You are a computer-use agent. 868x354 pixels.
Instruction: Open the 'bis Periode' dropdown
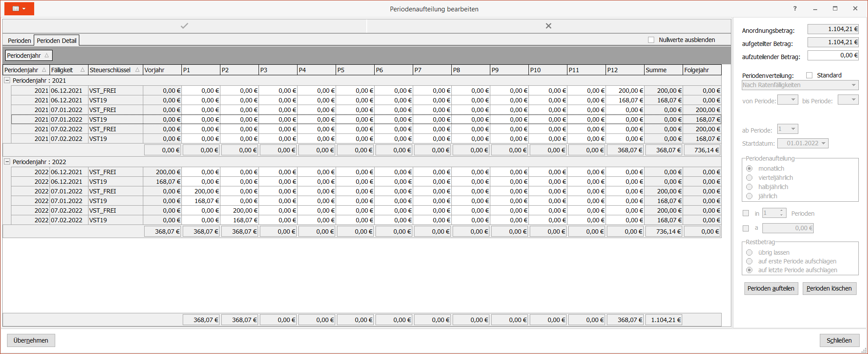[848, 100]
